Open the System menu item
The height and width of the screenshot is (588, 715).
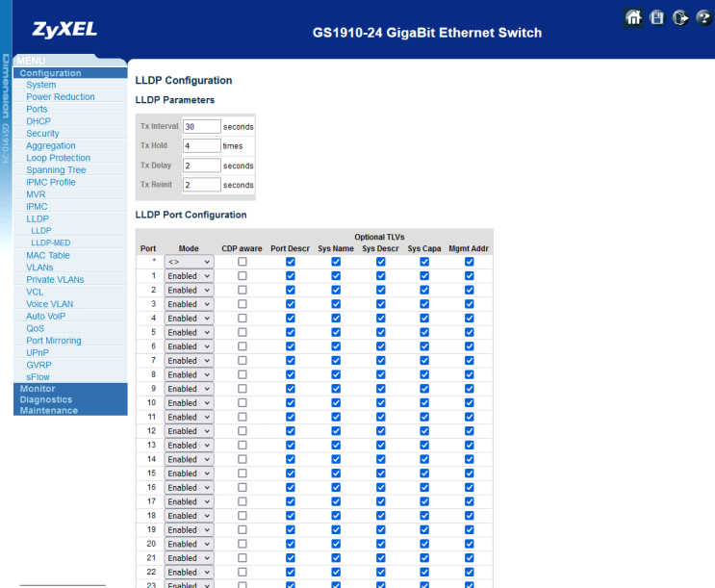[x=41, y=85]
